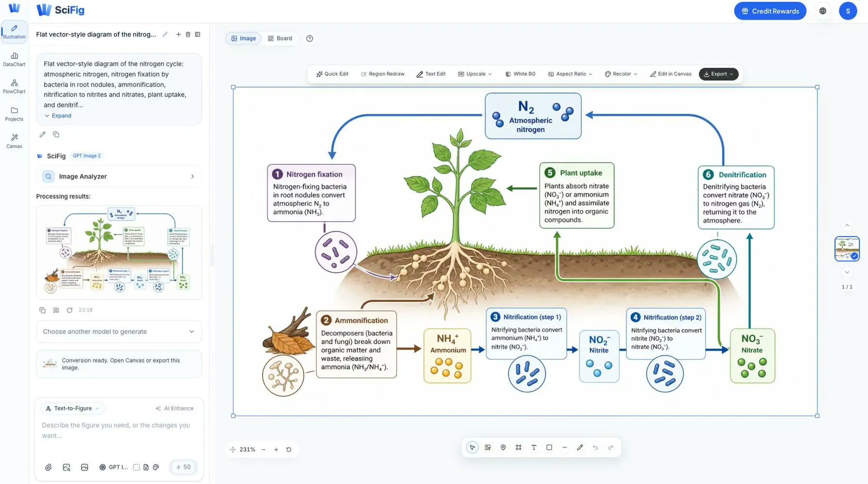This screenshot has width=868, height=484.
Task: Open the Upscale dropdown menu
Action: 475,74
